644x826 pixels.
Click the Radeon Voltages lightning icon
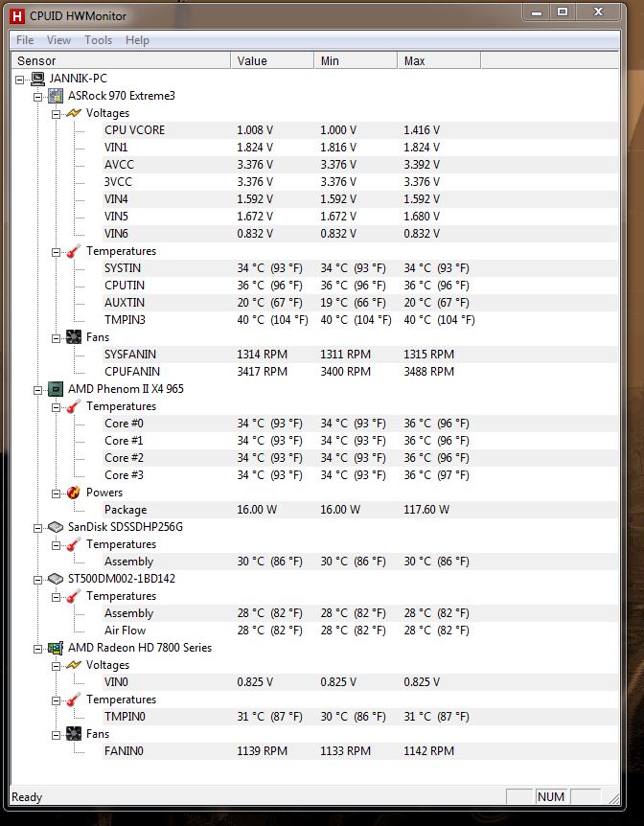(74, 665)
